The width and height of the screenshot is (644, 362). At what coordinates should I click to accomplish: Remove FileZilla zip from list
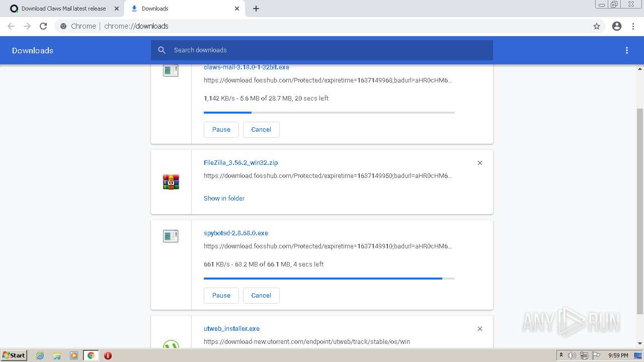coord(480,163)
